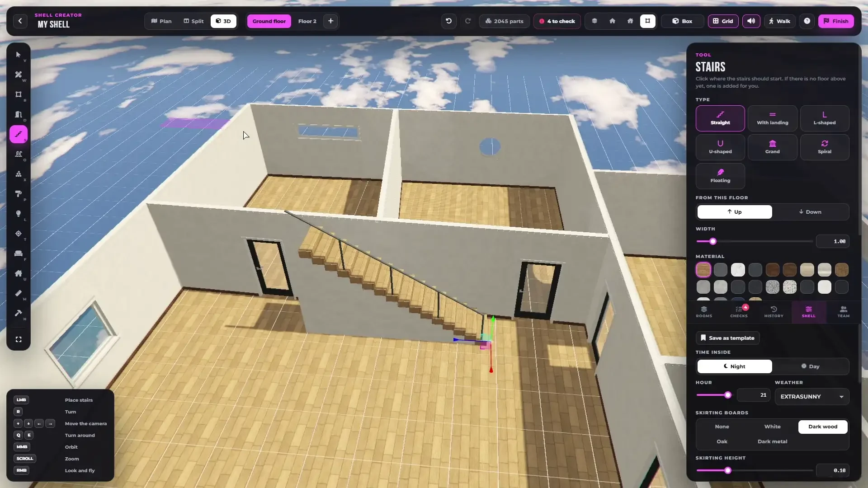The image size is (868, 488).
Task: Open the 4 to check warnings
Action: tap(557, 21)
